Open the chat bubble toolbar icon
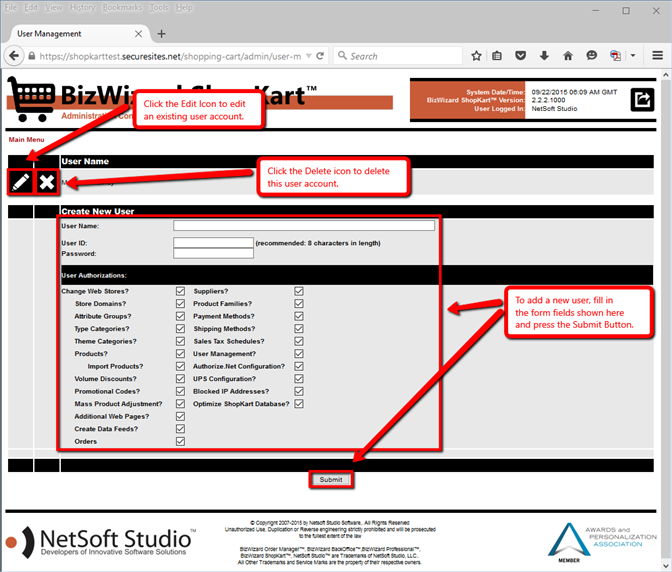The image size is (672, 572). point(591,56)
